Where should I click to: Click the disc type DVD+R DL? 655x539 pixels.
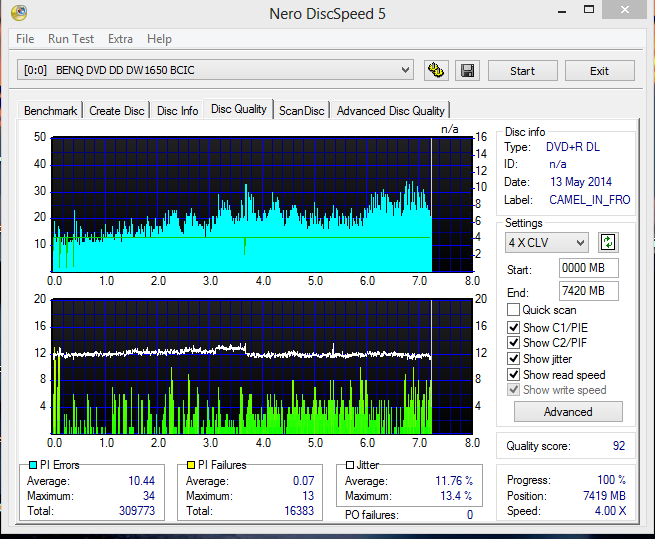click(x=573, y=147)
